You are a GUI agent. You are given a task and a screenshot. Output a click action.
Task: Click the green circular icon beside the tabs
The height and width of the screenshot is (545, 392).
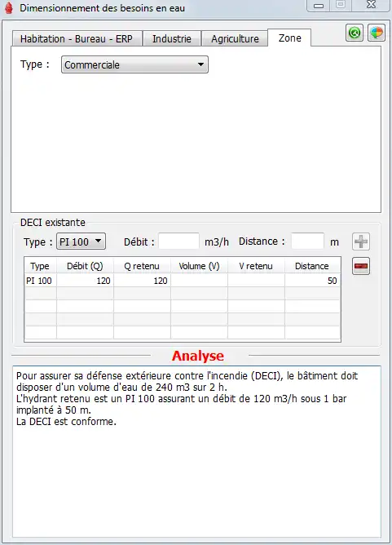355,33
